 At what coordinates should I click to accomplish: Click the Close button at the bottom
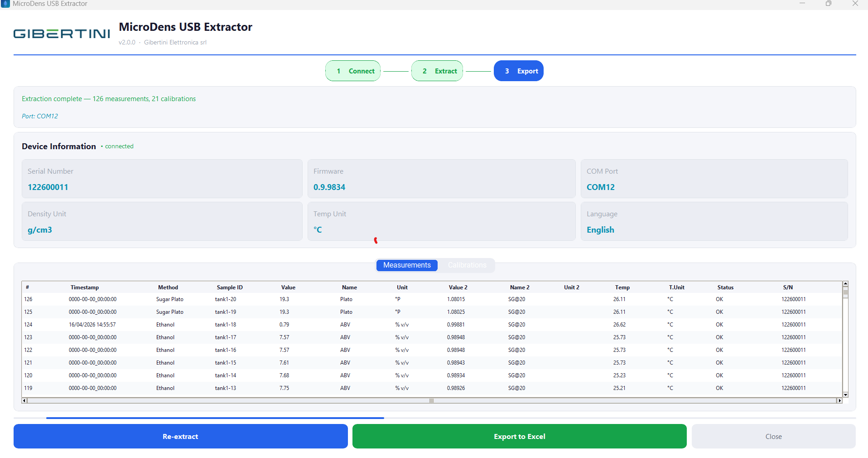click(774, 436)
